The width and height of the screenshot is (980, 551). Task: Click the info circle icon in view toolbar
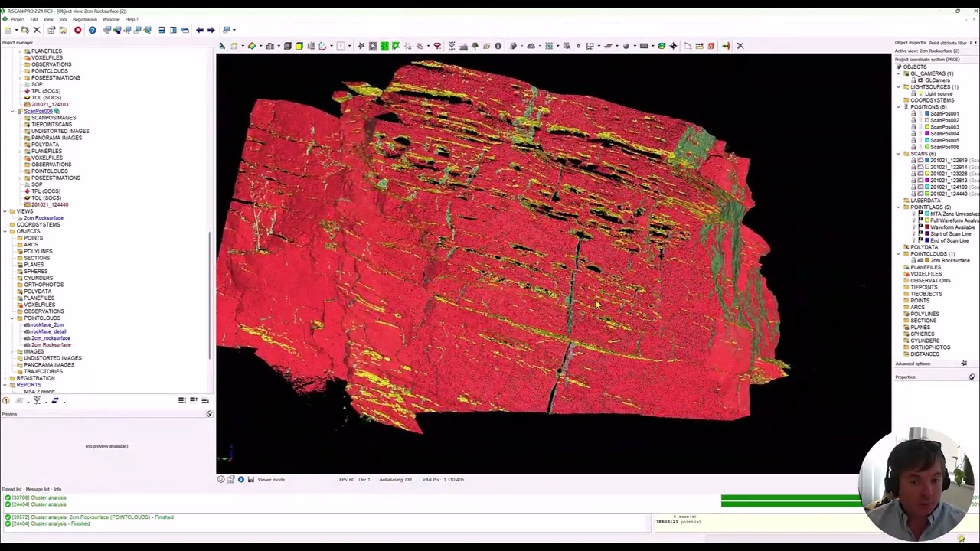(x=498, y=46)
